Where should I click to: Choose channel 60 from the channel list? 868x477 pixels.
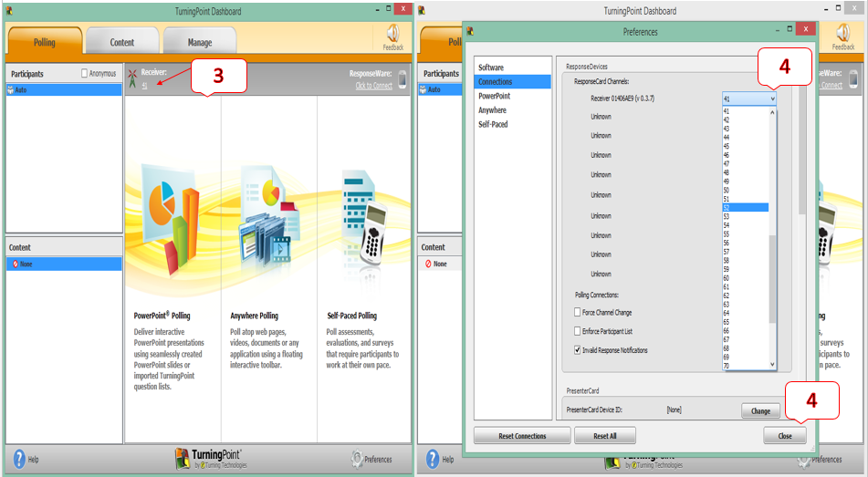pyautogui.click(x=745, y=276)
